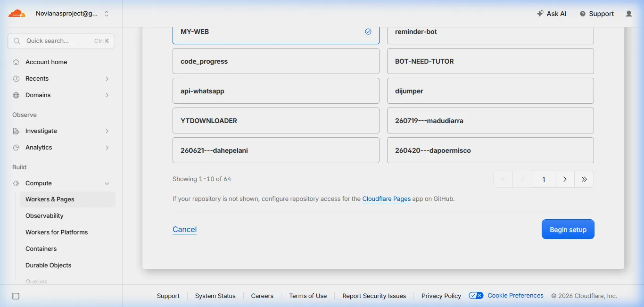Open the Terms of Use link

point(308,296)
